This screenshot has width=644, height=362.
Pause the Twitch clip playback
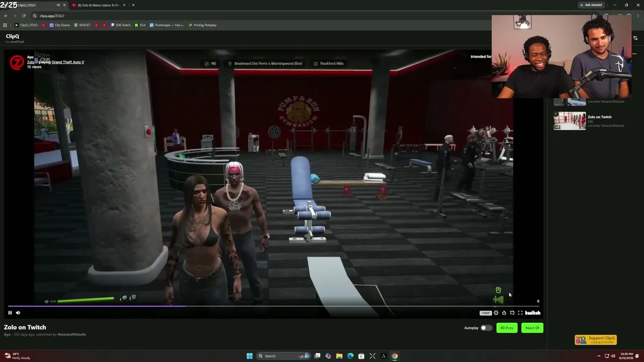point(10,313)
